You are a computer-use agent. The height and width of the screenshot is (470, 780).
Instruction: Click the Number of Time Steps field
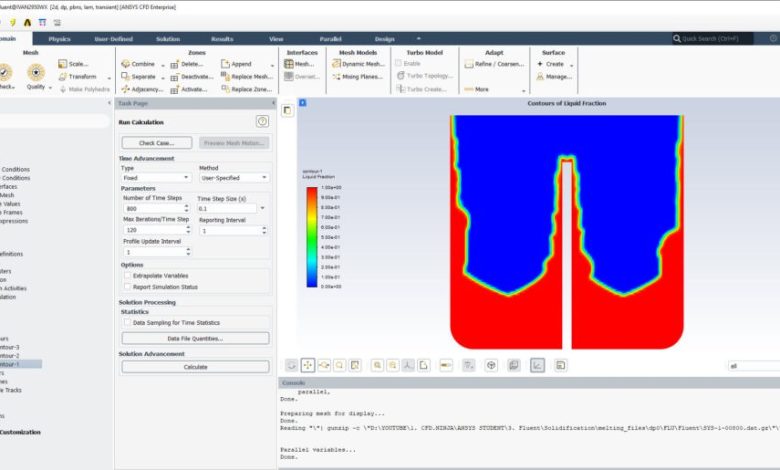(150, 209)
